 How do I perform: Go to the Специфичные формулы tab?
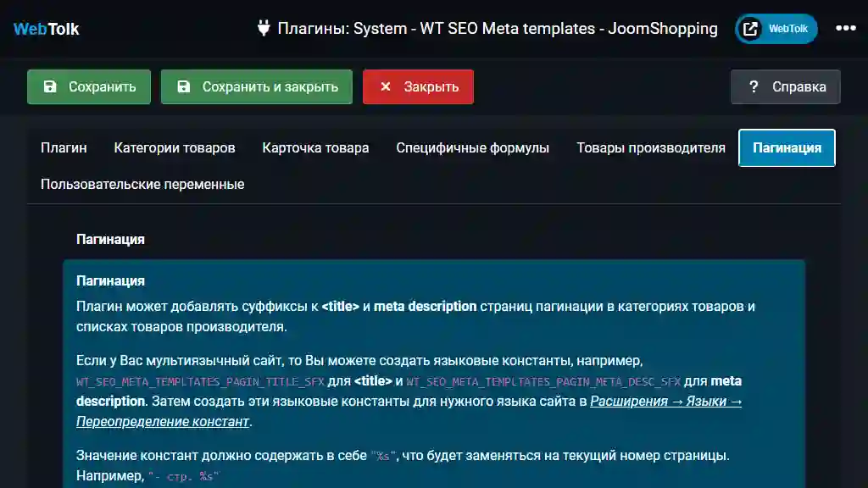(473, 147)
